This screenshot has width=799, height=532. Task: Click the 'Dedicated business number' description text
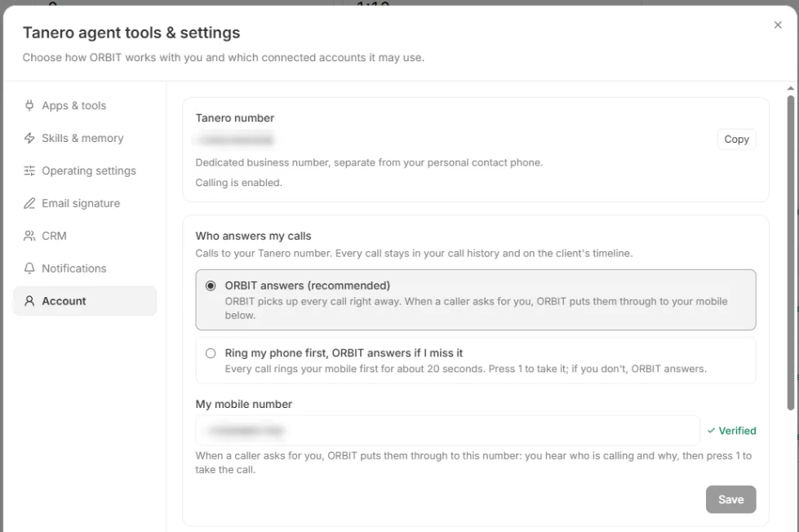point(369,162)
